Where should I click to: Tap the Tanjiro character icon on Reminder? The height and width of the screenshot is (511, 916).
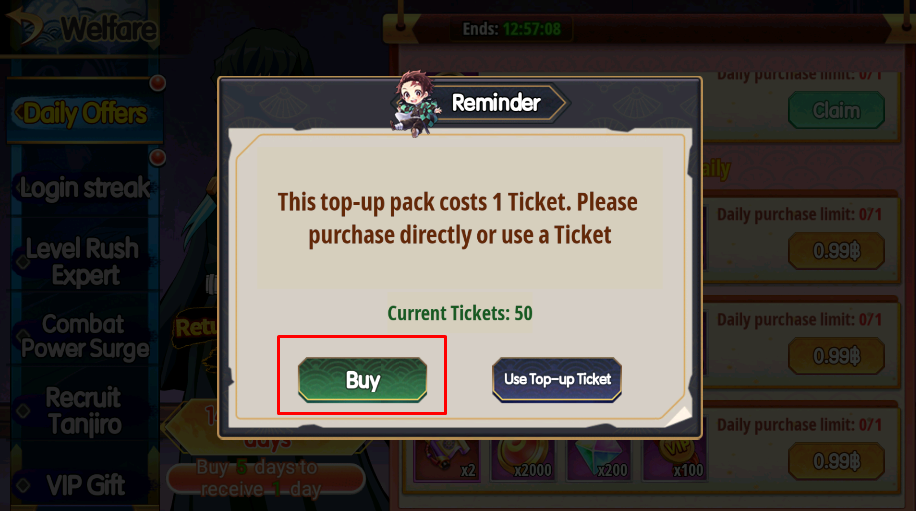[415, 104]
